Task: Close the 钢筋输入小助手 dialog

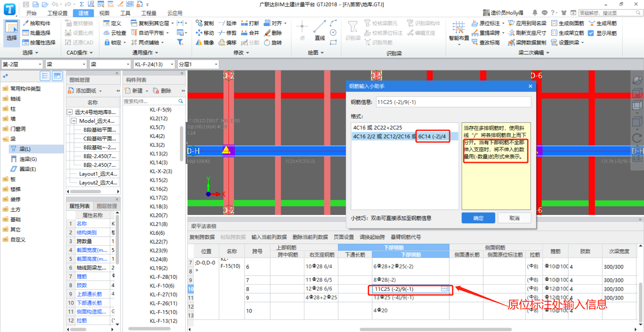Action: pyautogui.click(x=530, y=86)
